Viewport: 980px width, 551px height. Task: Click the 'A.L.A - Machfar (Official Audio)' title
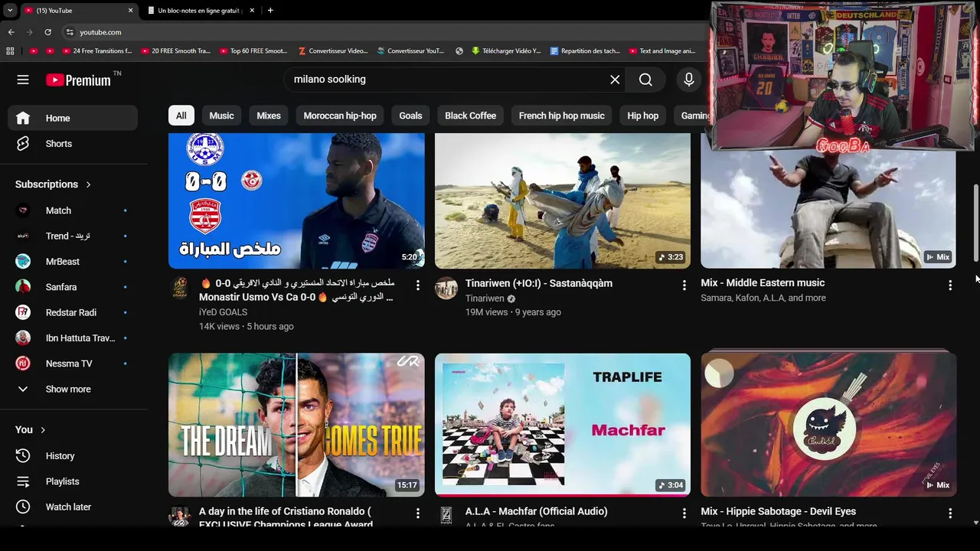tap(536, 511)
